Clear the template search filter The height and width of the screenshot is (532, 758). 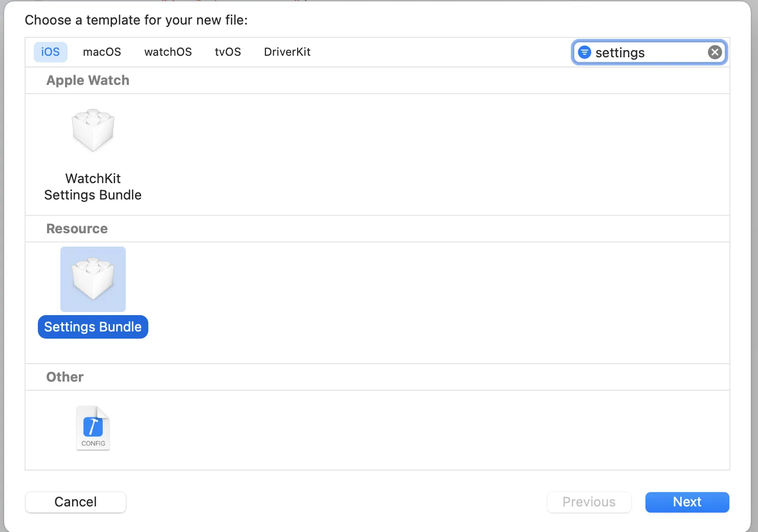[715, 52]
